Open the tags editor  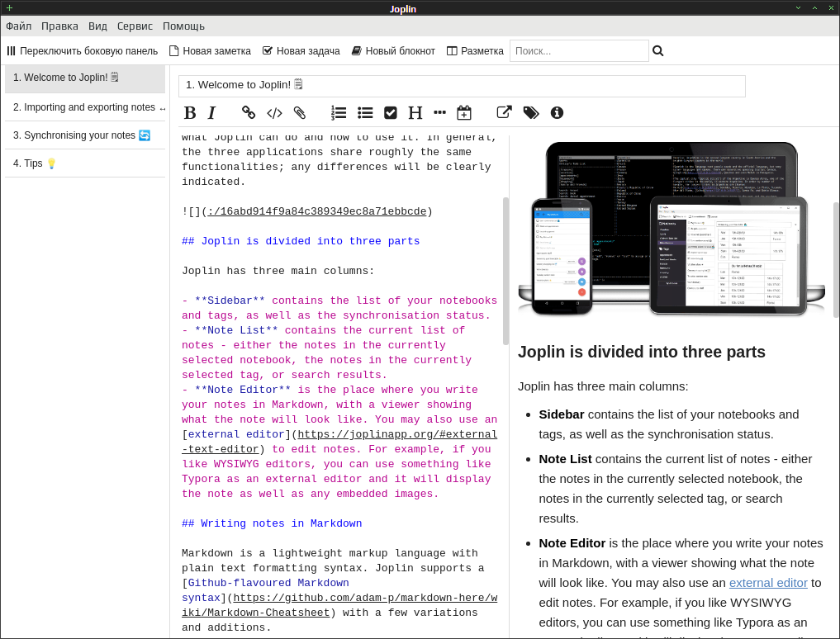pos(531,112)
